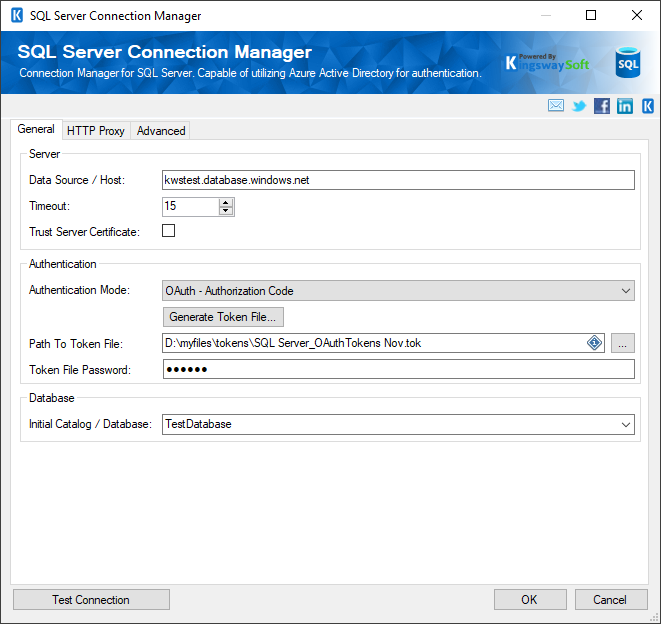Open the LinkedIn icon link

click(625, 106)
